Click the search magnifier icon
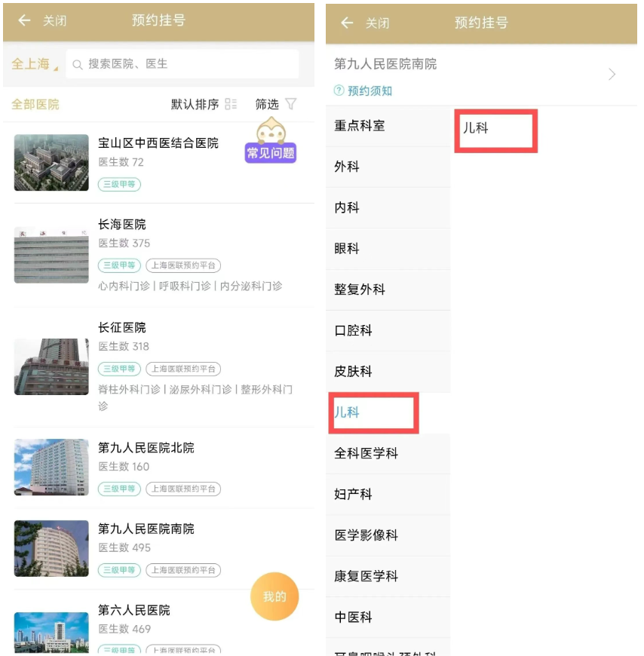The width and height of the screenshot is (644, 656). pyautogui.click(x=78, y=65)
